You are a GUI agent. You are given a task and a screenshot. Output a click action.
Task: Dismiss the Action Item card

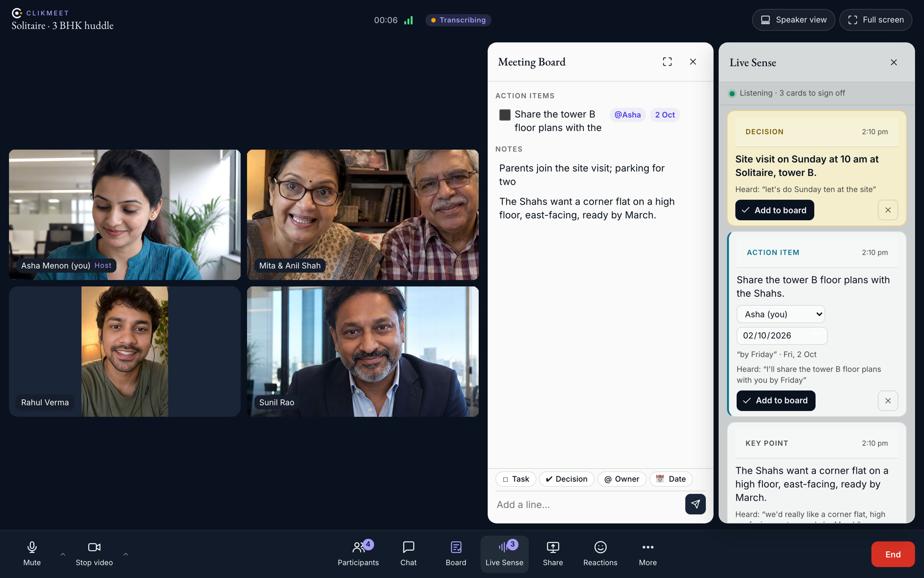point(888,401)
